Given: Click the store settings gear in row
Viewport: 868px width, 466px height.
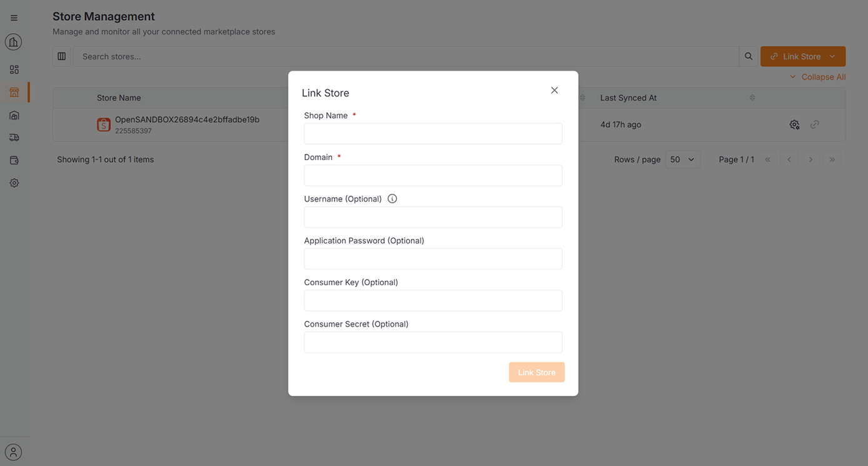Looking at the screenshot, I should (794, 124).
